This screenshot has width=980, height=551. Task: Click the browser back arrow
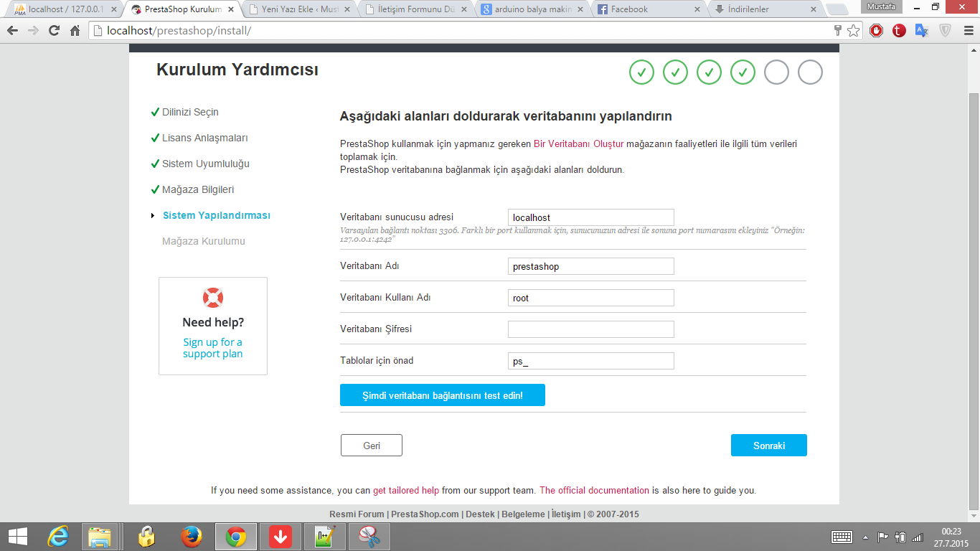(x=12, y=31)
